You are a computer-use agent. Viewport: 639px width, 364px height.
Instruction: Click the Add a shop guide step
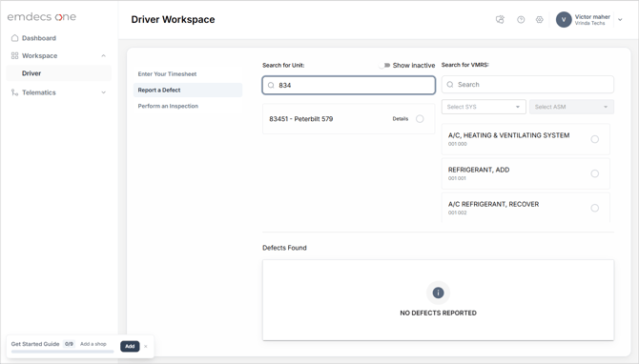tap(93, 344)
